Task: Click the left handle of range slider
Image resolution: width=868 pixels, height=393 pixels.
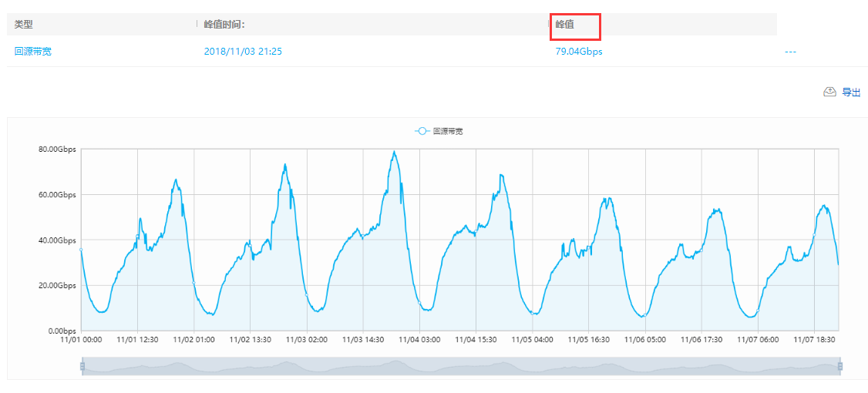Action: 82,366
